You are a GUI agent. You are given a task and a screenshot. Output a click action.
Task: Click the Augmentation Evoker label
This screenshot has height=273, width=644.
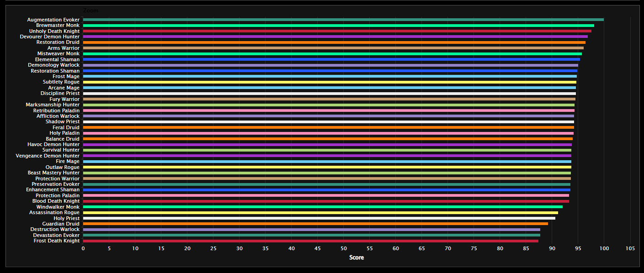pos(53,20)
